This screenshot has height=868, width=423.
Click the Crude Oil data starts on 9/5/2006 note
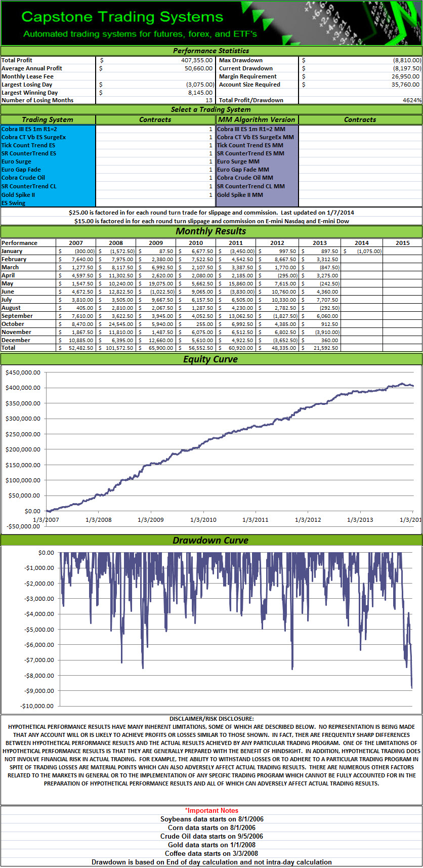[212, 836]
